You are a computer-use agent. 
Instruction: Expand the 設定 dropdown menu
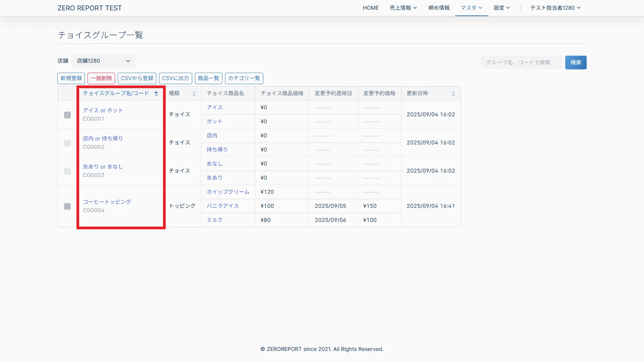click(501, 8)
